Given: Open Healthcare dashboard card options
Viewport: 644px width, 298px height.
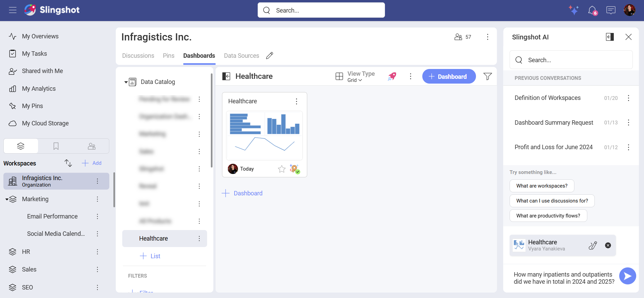Looking at the screenshot, I should [296, 101].
